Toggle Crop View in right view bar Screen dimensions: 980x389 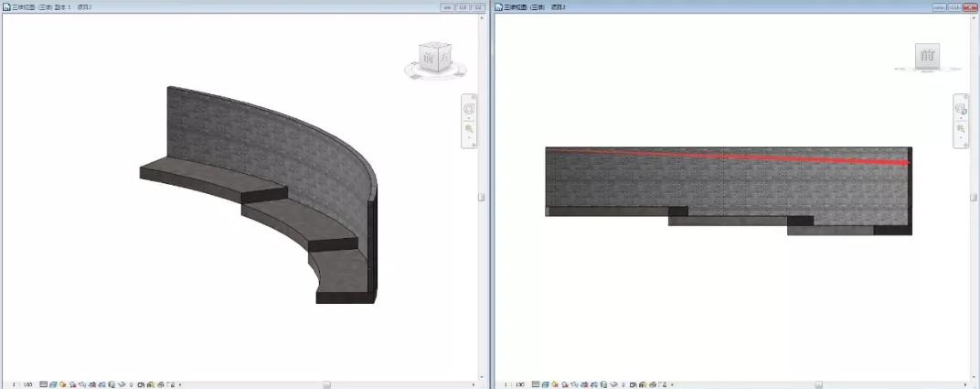584,384
